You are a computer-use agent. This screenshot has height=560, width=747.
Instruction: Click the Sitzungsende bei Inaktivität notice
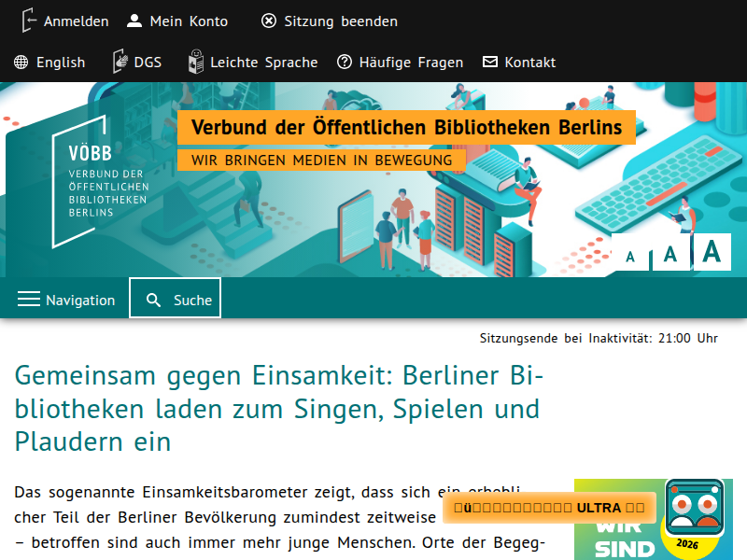click(x=599, y=338)
